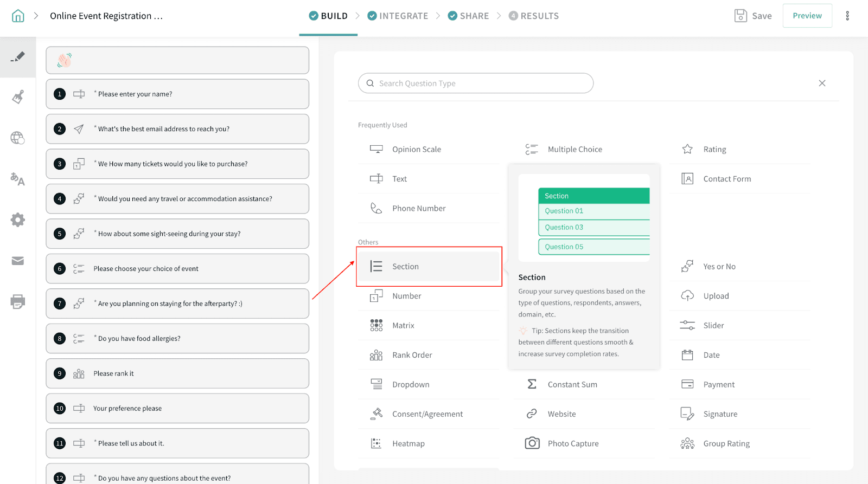Open the settings gear in the sidebar
The height and width of the screenshot is (484, 868).
18,220
